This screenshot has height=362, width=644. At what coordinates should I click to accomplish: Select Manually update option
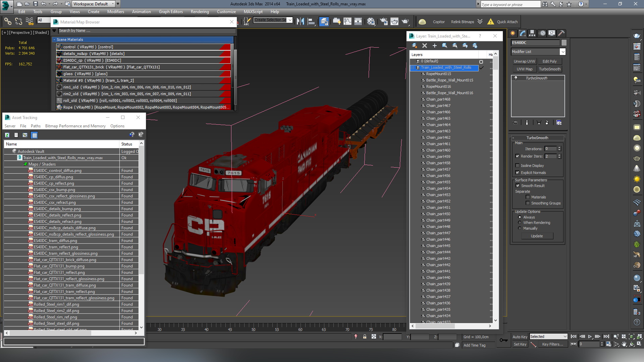520,228
